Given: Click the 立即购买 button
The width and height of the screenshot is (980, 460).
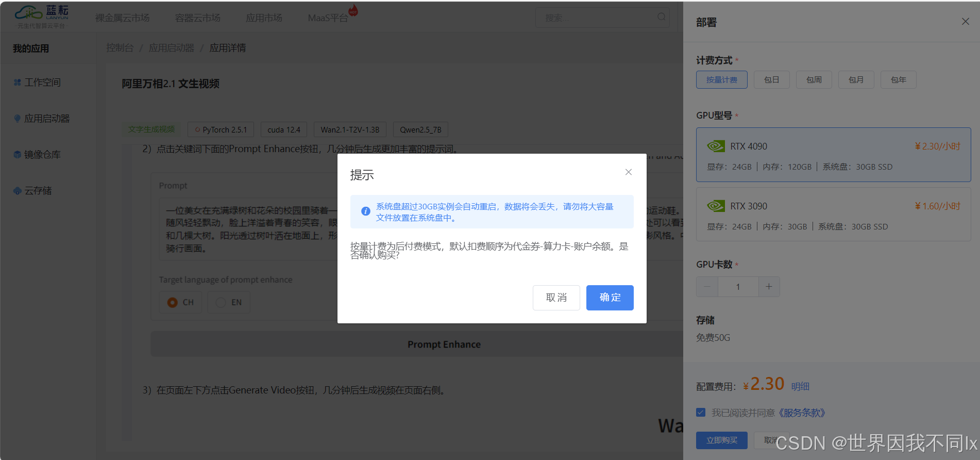Looking at the screenshot, I should pos(722,440).
